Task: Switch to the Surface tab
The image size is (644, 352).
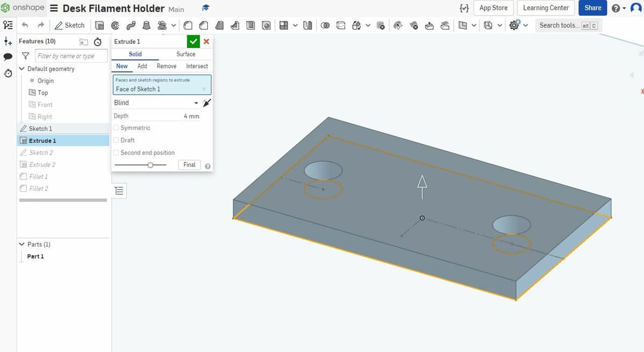Action: click(186, 54)
